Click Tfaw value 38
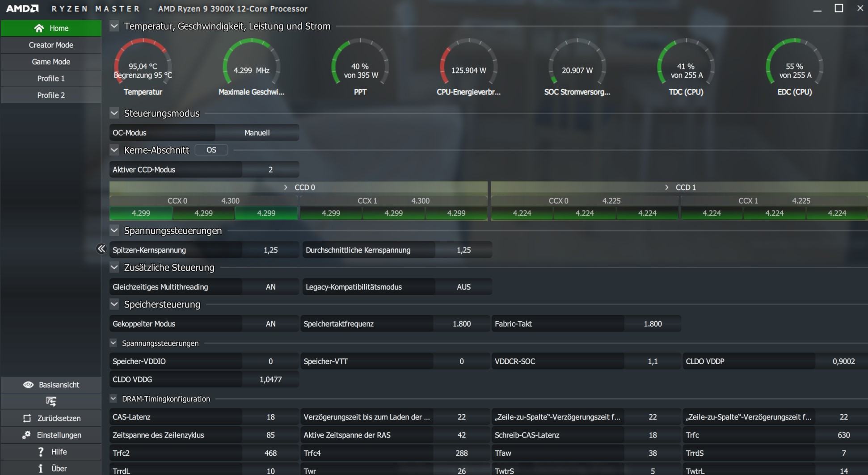The image size is (868, 475). (653, 453)
